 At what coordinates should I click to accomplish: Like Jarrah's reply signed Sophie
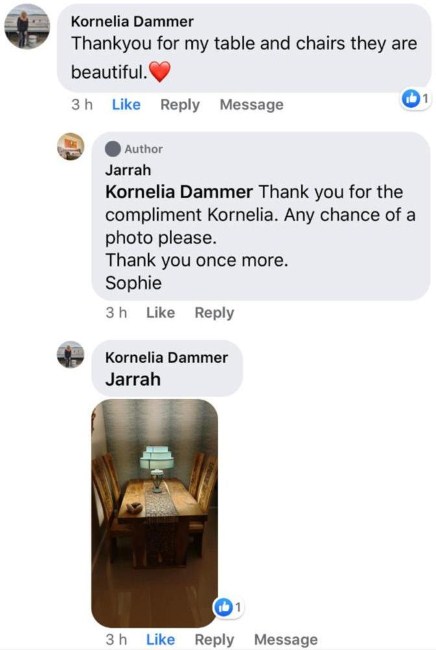pos(160,312)
